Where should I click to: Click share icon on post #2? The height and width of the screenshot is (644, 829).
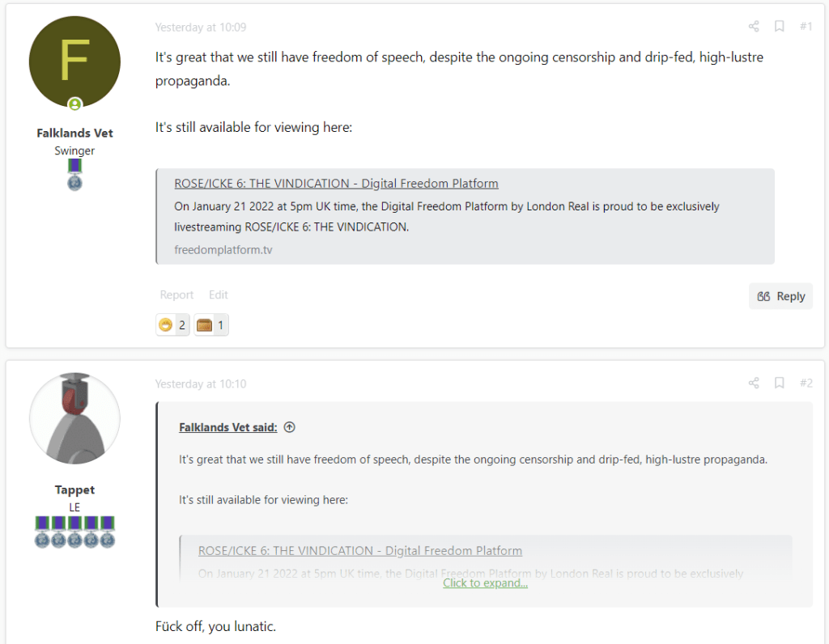click(754, 383)
